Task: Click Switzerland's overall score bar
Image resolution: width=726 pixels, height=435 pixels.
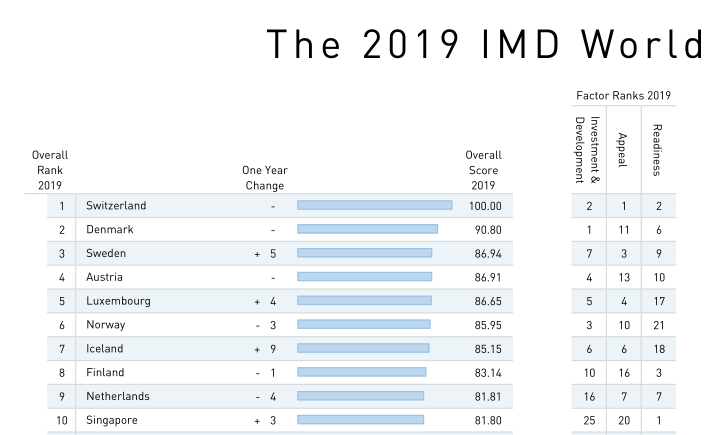Action: tap(374, 206)
